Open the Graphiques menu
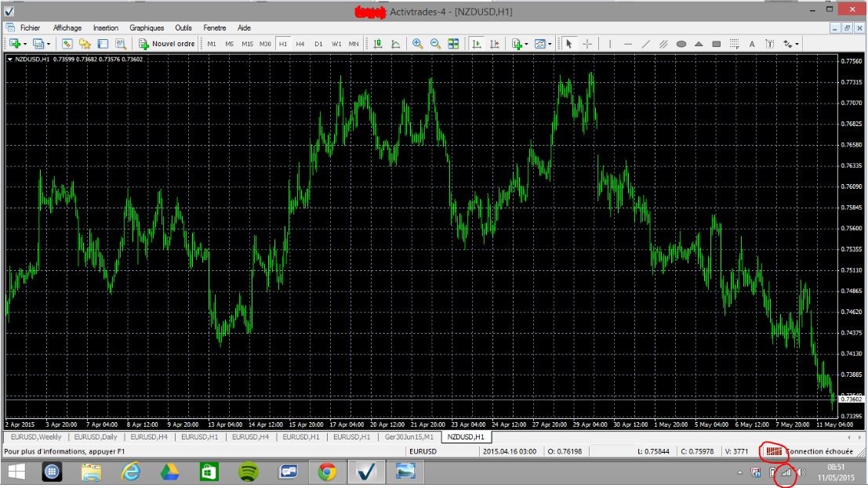868x488 pixels. 147,27
